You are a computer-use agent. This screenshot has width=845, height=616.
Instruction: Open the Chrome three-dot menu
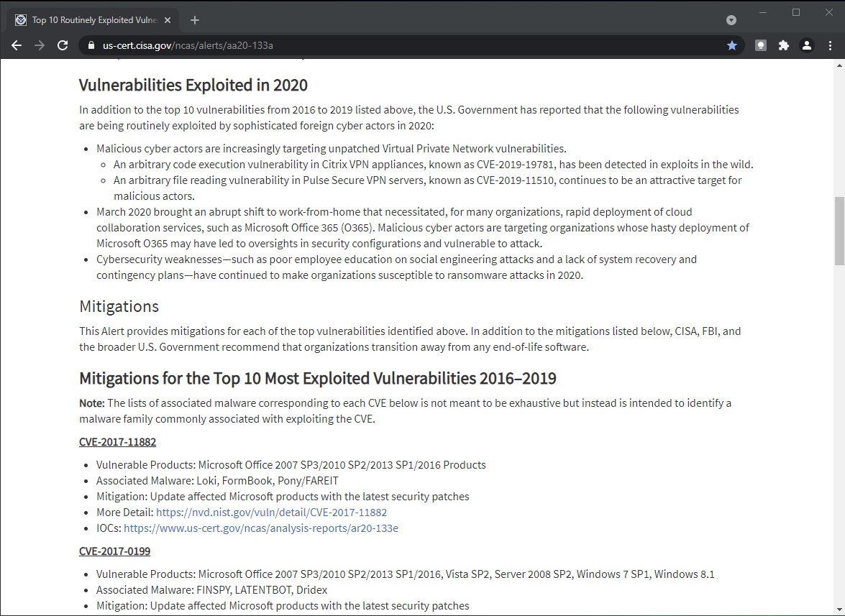[x=830, y=46]
